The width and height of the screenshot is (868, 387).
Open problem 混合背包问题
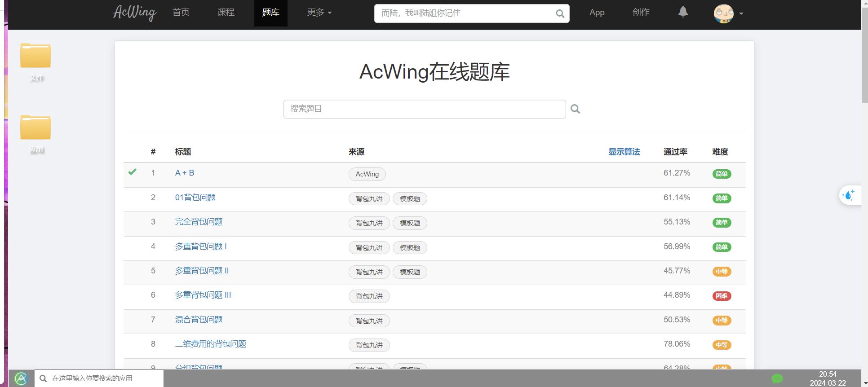[x=199, y=320]
